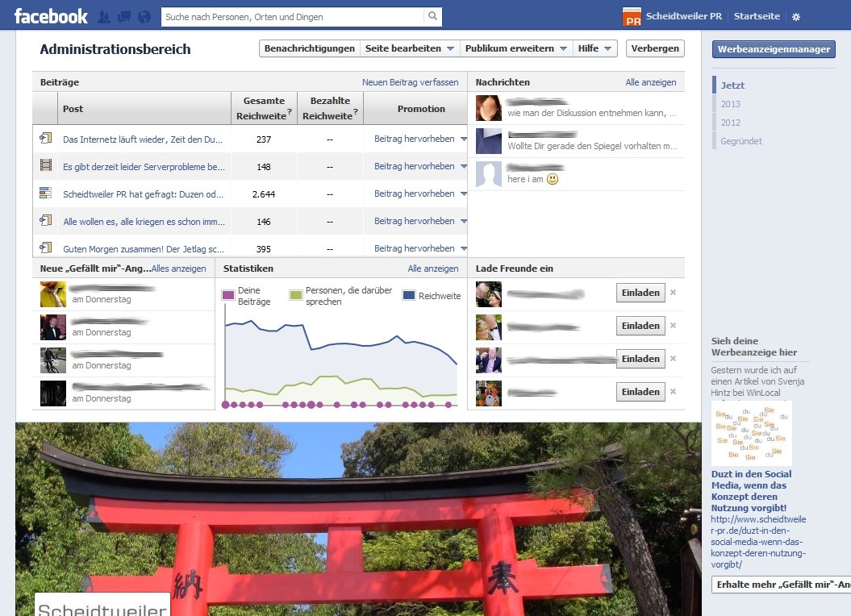Open post 'Das Internetz läuft wieder'

tap(143, 139)
